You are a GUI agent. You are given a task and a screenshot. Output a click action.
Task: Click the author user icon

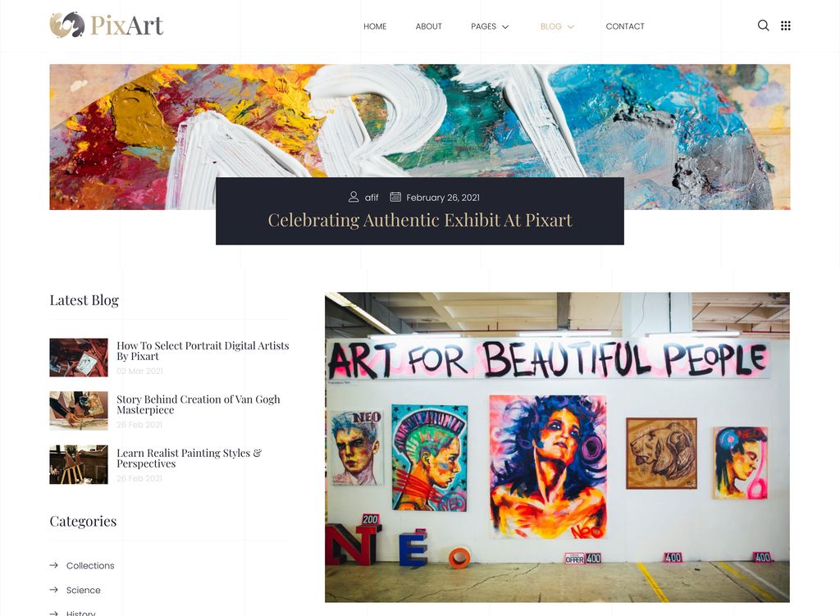click(x=354, y=197)
